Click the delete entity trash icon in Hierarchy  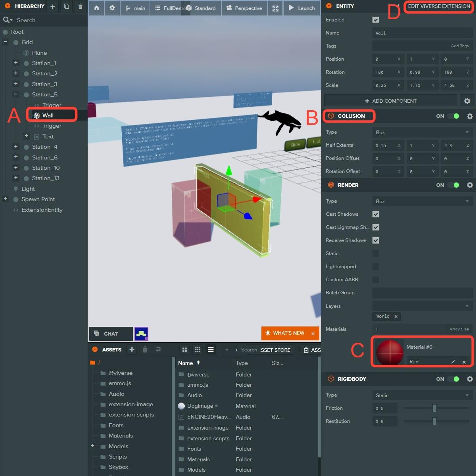pyautogui.click(x=81, y=6)
